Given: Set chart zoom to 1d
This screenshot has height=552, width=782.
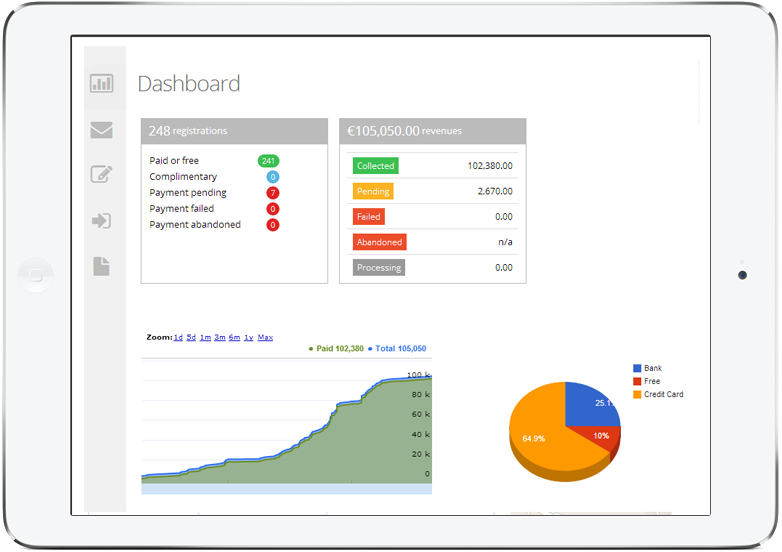Looking at the screenshot, I should point(178,338).
